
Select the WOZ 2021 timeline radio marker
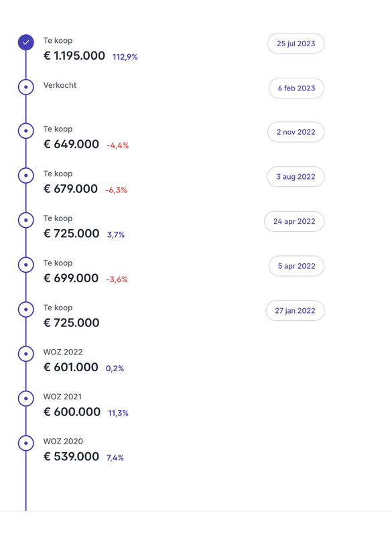(x=25, y=398)
